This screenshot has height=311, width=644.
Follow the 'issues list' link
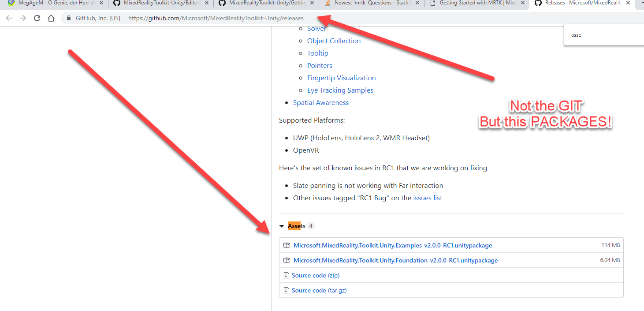428,198
